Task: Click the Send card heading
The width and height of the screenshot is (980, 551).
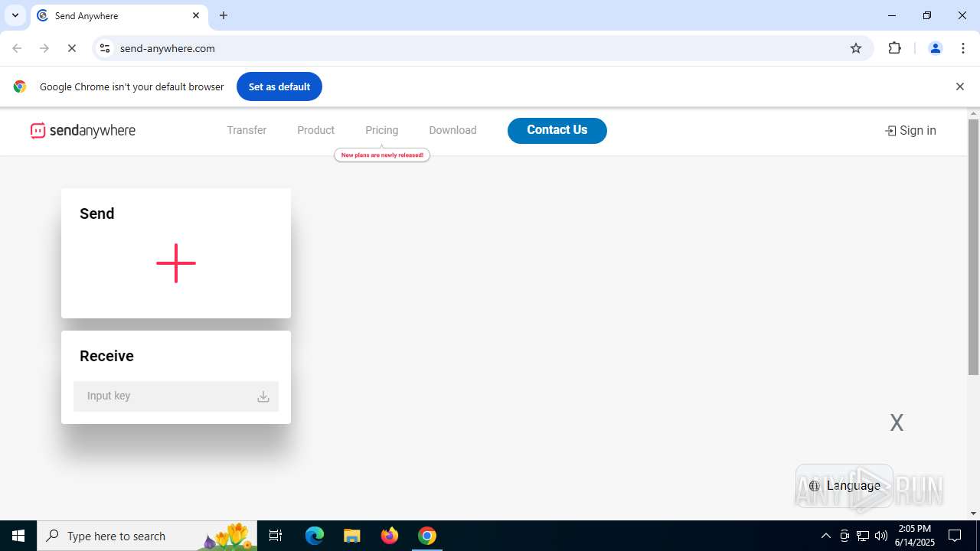Action: pos(97,214)
